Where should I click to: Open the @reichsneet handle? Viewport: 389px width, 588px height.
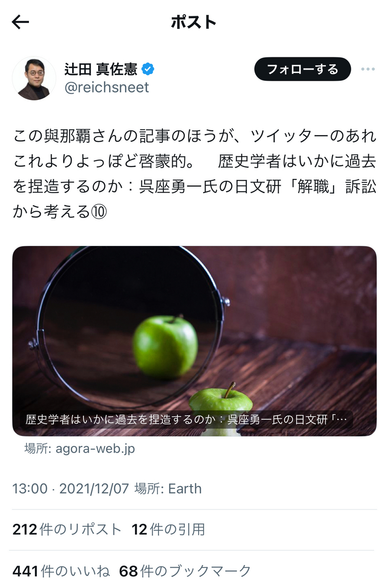[x=106, y=88]
